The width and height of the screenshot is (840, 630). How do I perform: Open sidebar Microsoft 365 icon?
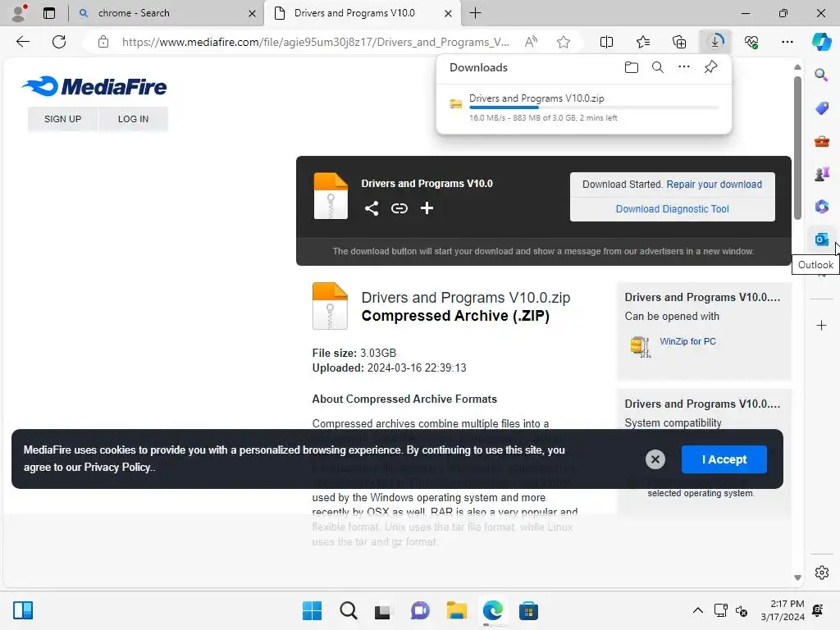pos(821,207)
